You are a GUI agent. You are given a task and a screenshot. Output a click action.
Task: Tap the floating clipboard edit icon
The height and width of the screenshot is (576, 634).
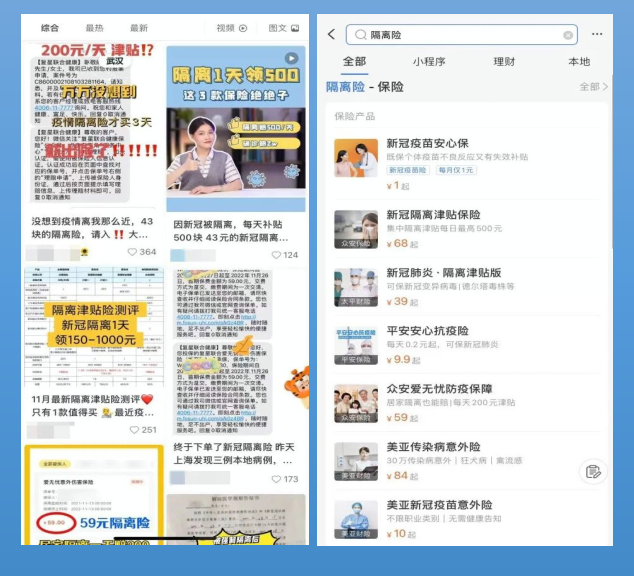click(593, 471)
